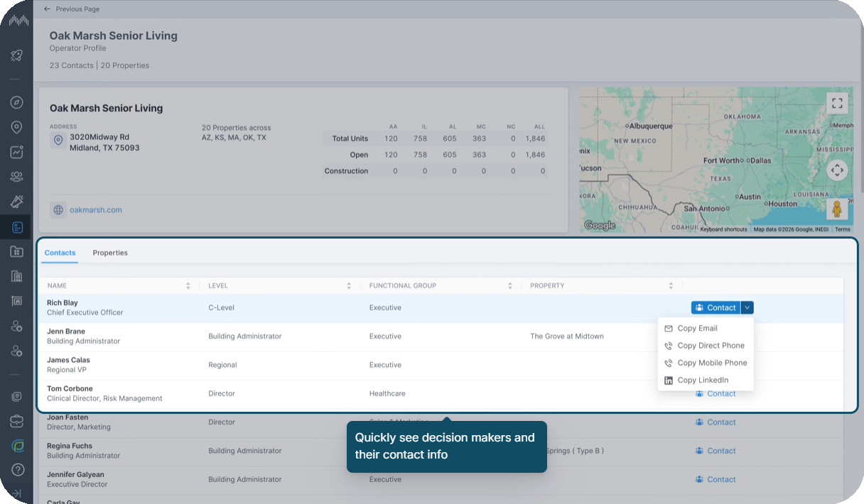864x504 pixels.
Task: Select Copy Email from the menu
Action: point(697,328)
